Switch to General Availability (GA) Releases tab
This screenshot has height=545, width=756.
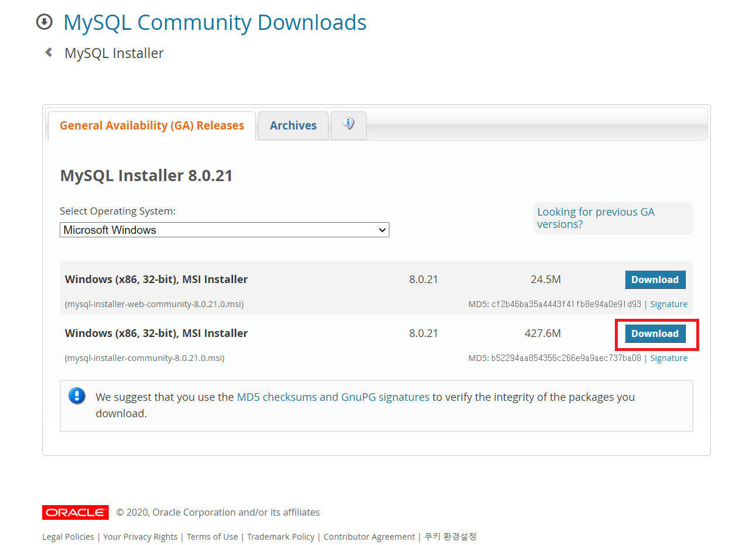point(152,125)
